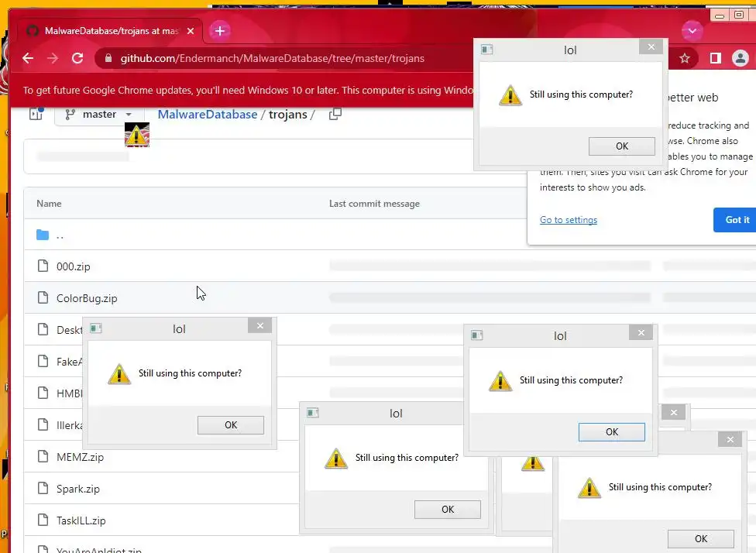756x553 pixels.
Task: Click the file icon of the FakeA row
Action: pos(43,361)
